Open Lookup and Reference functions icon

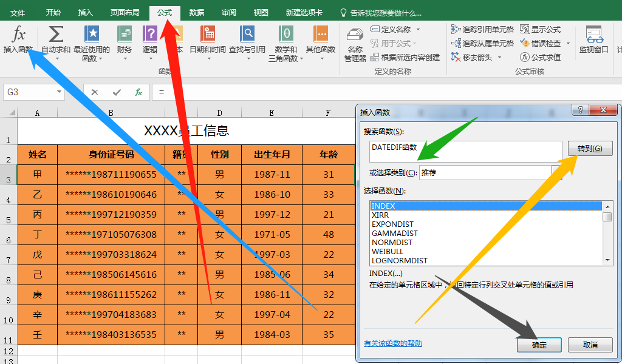click(x=247, y=34)
